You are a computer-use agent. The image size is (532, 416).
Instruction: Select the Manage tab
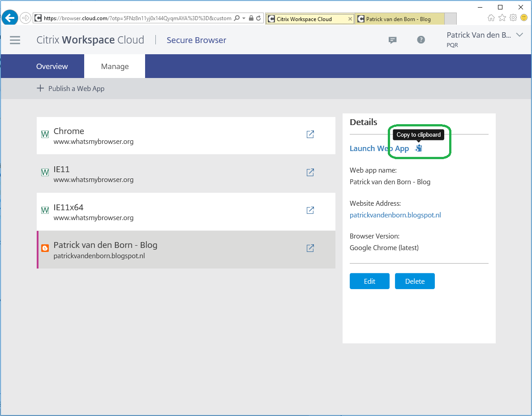click(115, 66)
